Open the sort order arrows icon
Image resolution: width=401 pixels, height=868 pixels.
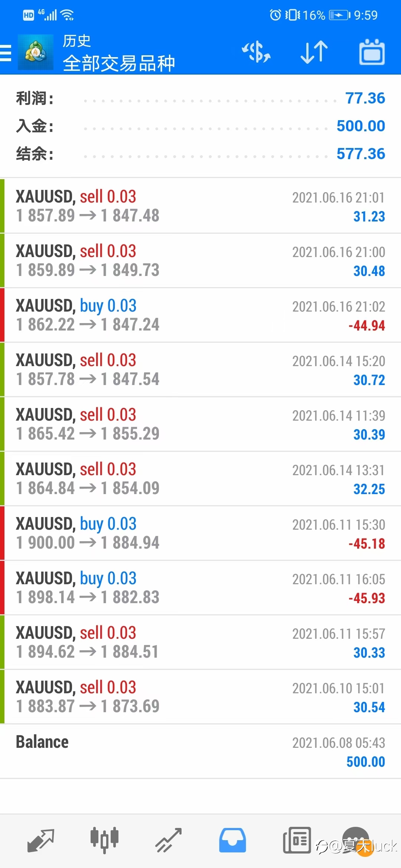314,52
